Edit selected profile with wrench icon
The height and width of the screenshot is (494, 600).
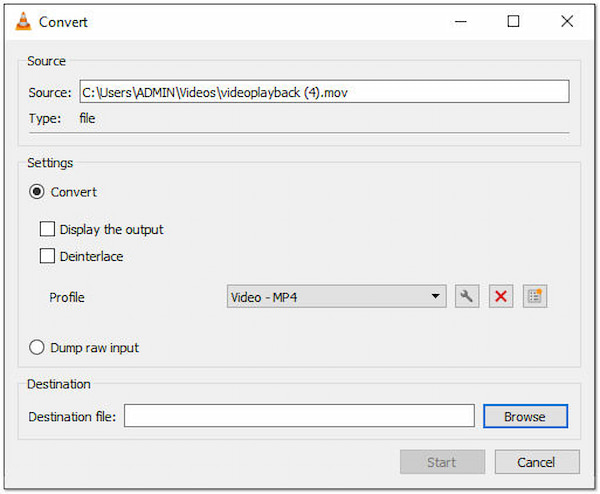467,296
